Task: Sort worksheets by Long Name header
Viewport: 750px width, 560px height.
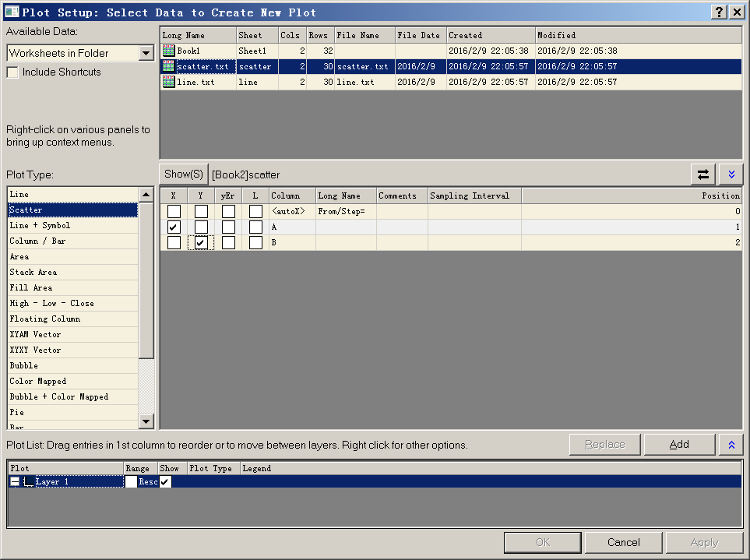Action: [198, 35]
